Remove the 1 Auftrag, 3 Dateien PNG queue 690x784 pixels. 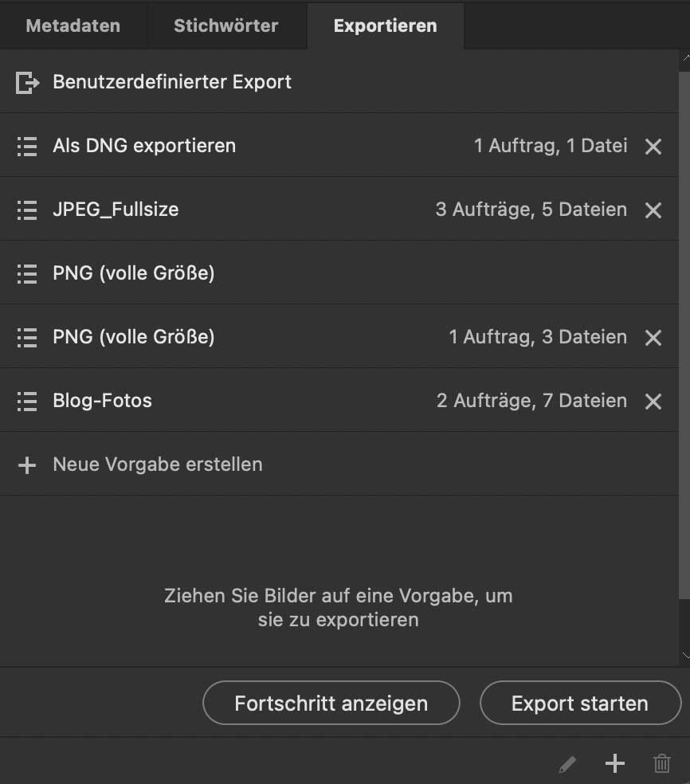(x=653, y=338)
